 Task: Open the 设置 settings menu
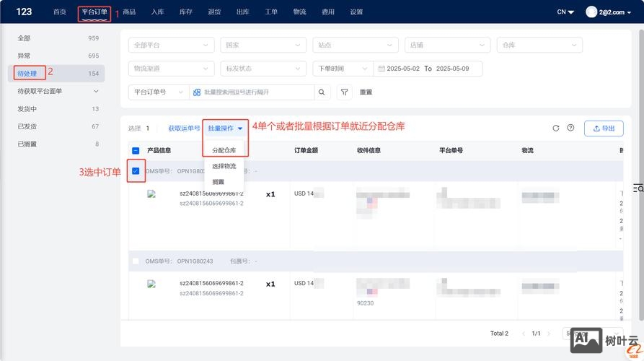pos(356,12)
